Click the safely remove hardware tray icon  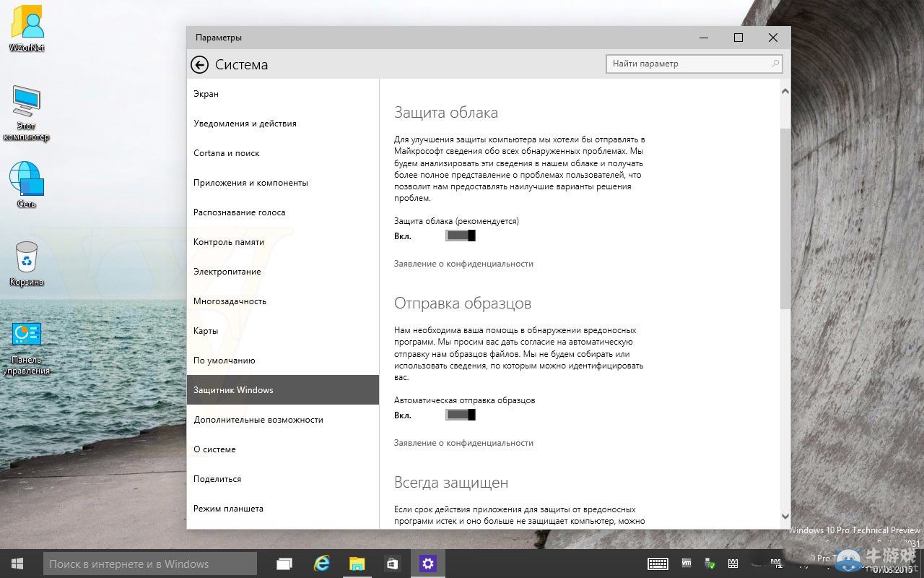[x=710, y=564]
